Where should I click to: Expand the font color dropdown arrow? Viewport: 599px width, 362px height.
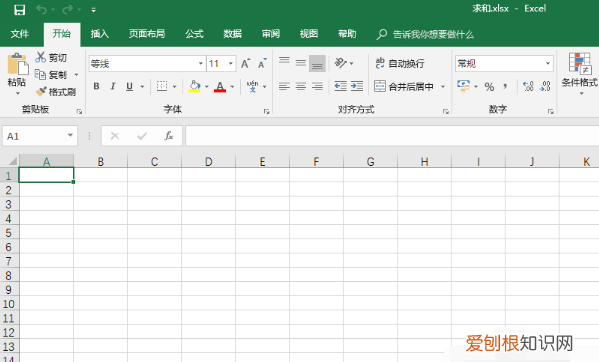[x=232, y=87]
